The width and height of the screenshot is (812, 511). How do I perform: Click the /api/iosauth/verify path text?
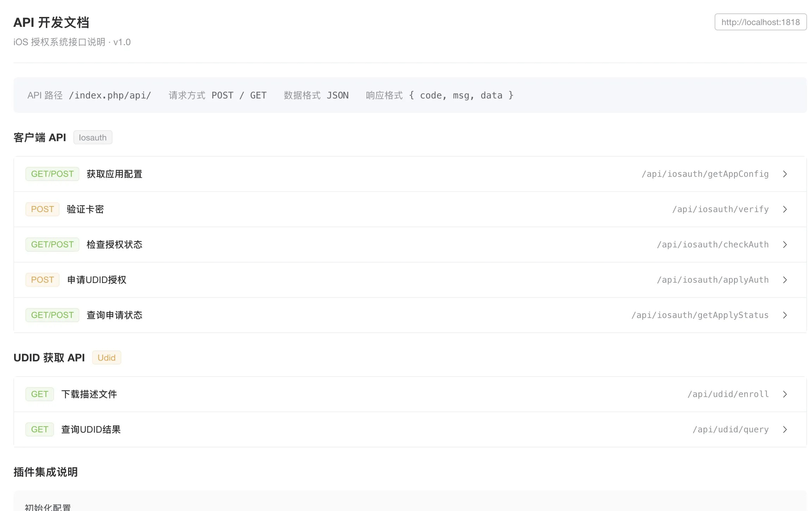coord(720,209)
